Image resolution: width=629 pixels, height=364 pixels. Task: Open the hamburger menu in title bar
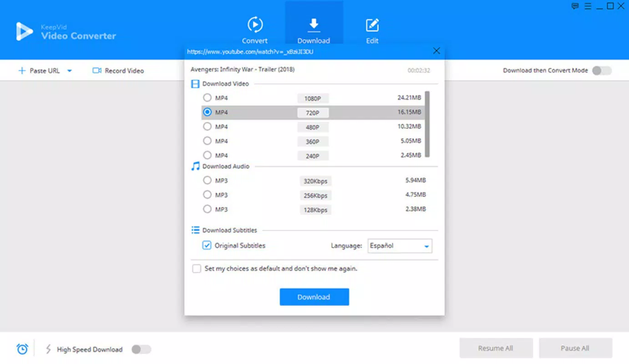coord(588,6)
